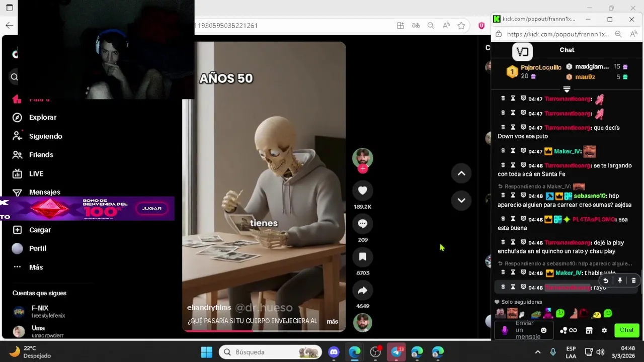This screenshot has height=362, width=644.
Task: Open the eliandryfilms creator name on the video
Action: coord(209,307)
